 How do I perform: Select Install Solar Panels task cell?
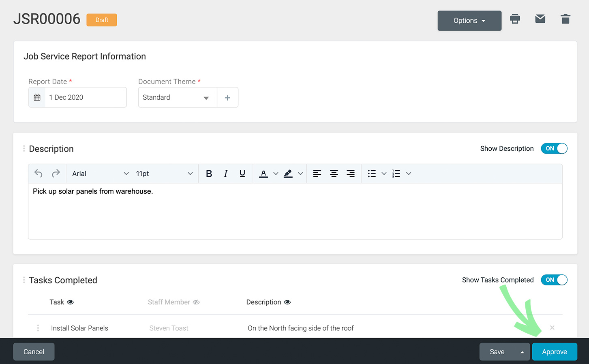[79, 328]
